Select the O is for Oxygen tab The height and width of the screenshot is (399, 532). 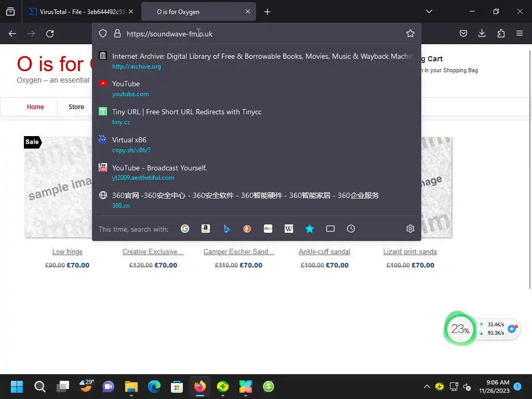click(198, 12)
